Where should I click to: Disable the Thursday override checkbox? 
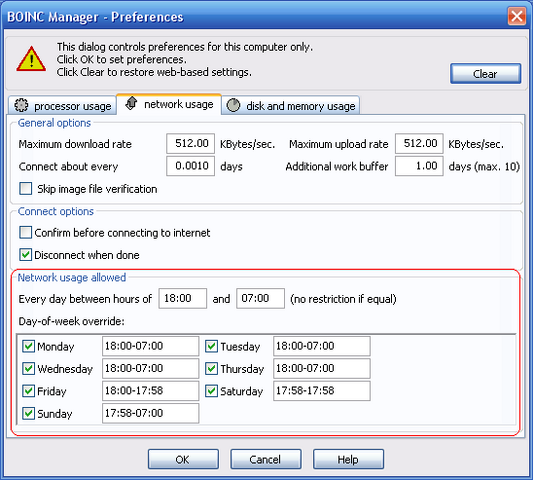[x=211, y=368]
